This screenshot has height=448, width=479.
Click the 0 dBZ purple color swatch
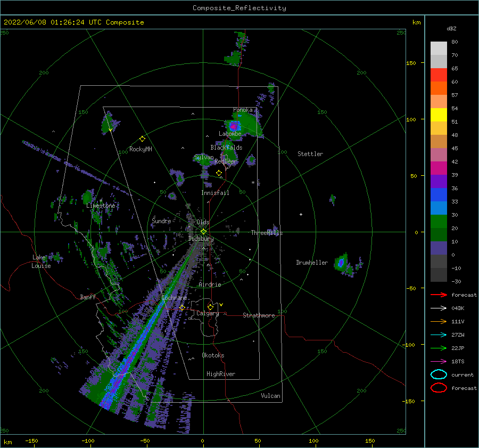coord(439,248)
